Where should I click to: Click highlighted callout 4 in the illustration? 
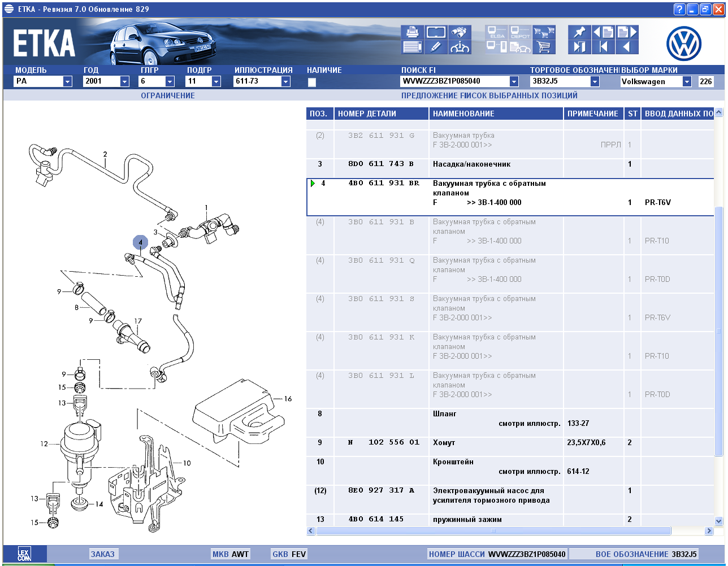(x=140, y=242)
